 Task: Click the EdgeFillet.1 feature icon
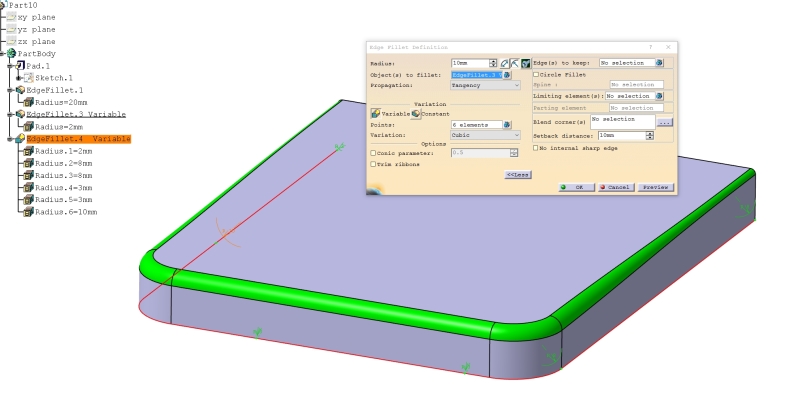click(x=20, y=90)
